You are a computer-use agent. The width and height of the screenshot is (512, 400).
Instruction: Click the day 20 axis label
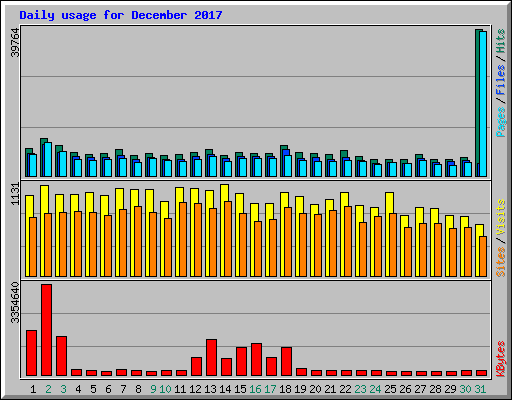315,389
